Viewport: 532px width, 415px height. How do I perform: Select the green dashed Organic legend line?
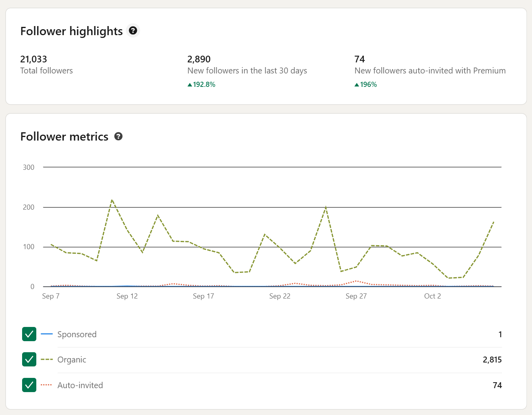[x=47, y=359]
